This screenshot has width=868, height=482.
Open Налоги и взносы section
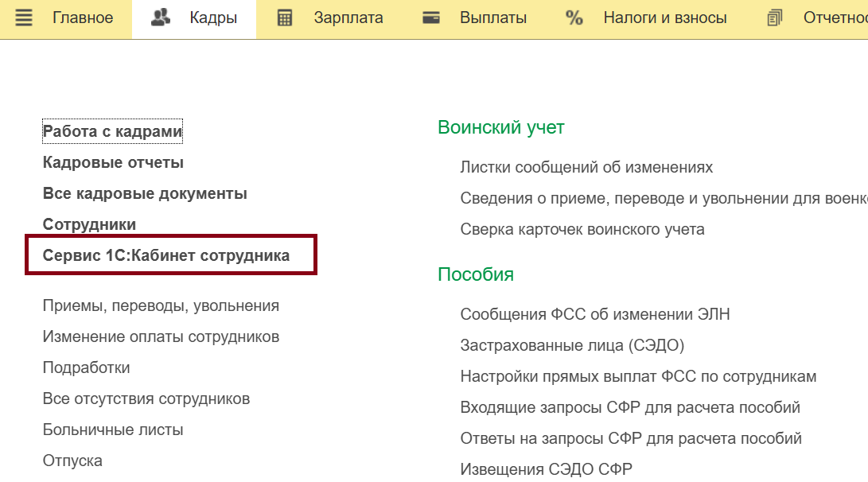[665, 17]
